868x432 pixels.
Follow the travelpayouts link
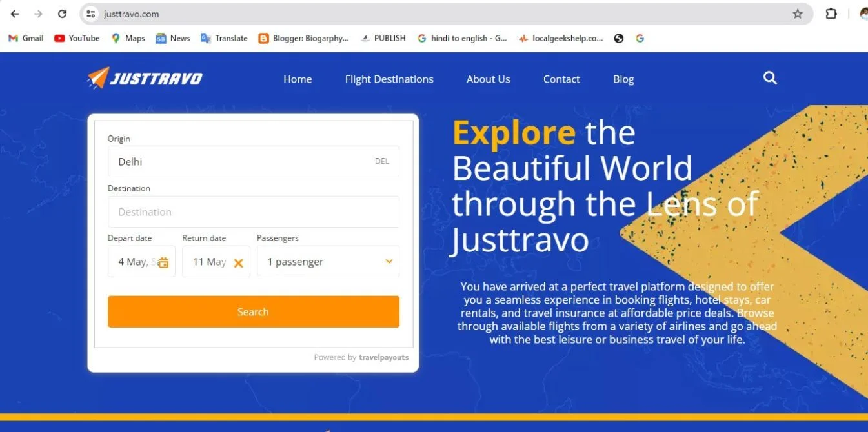tap(383, 357)
